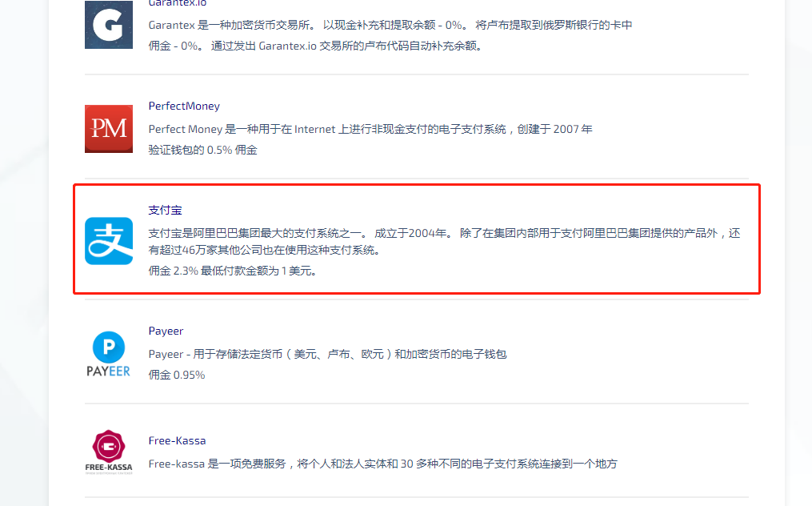Click the PAYEER wordmark under the logo
Screen dimensions: 812x506
point(109,371)
